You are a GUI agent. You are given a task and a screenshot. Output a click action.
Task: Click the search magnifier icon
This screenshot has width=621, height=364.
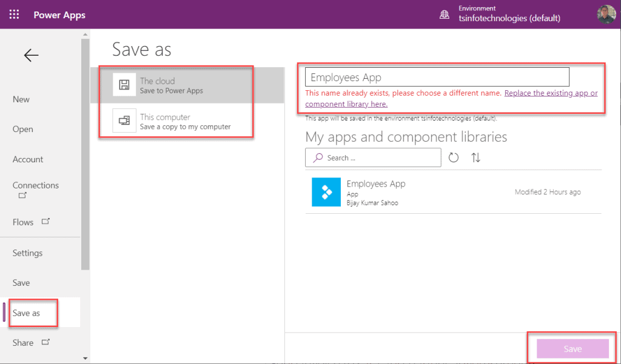pos(318,158)
